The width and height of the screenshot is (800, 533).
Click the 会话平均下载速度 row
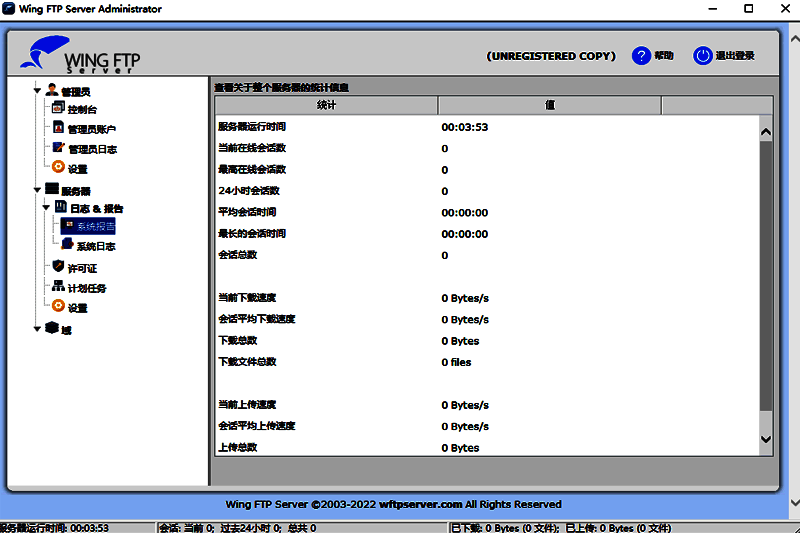(x=487, y=319)
